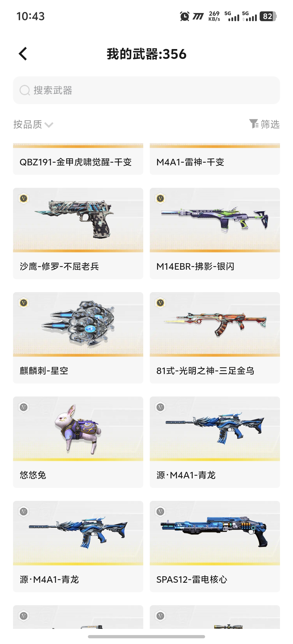Tap V badge on 麒麟刺-星空 card
The width and height of the screenshot is (293, 644).
[24, 303]
